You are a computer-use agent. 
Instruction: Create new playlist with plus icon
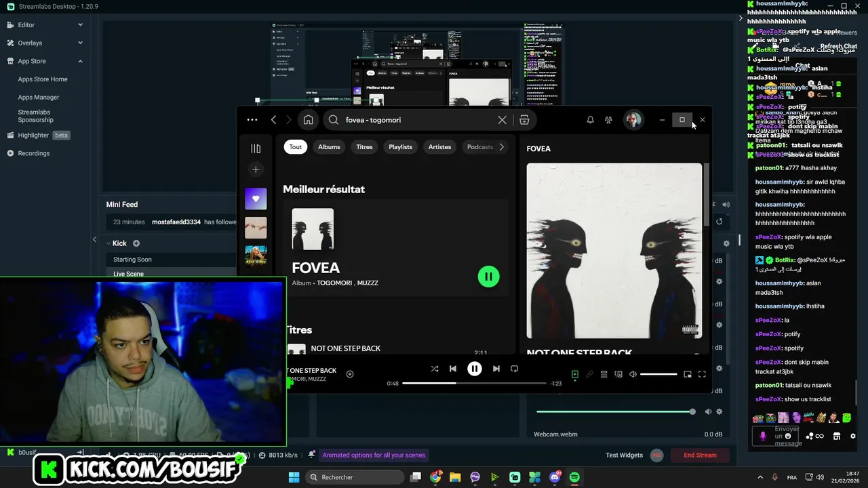point(256,169)
